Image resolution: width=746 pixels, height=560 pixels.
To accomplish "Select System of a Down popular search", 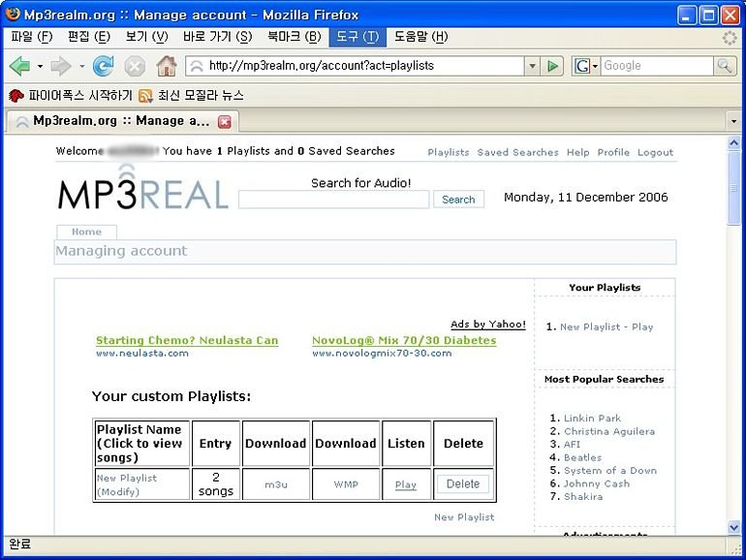I will point(610,471).
